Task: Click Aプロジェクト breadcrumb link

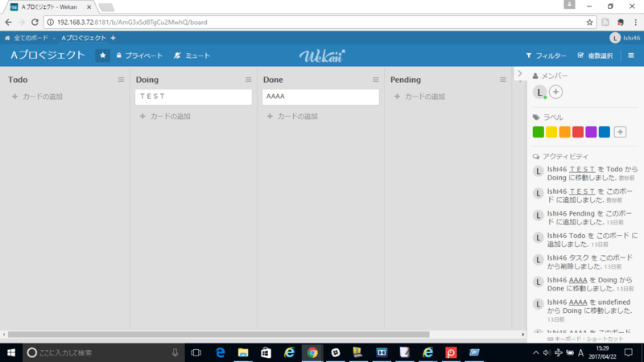Action: [x=84, y=38]
